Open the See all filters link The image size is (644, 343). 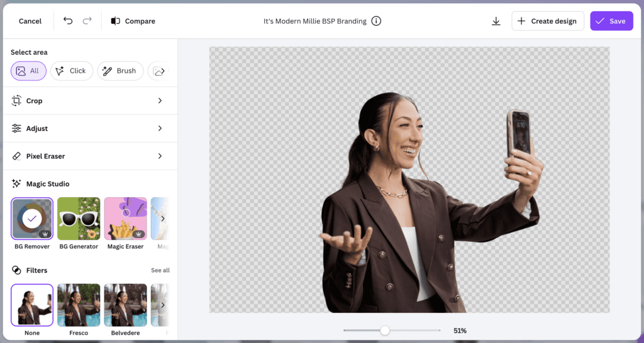click(x=160, y=270)
